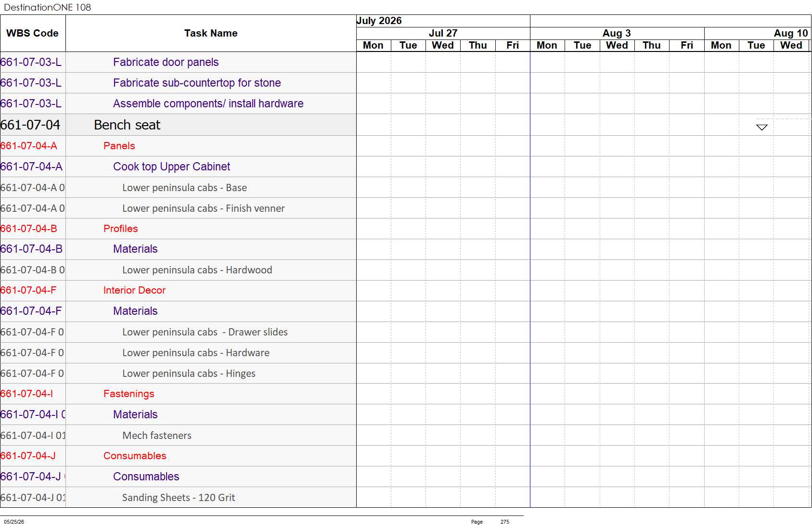
Task: Click the Task Name column header
Action: [x=211, y=33]
